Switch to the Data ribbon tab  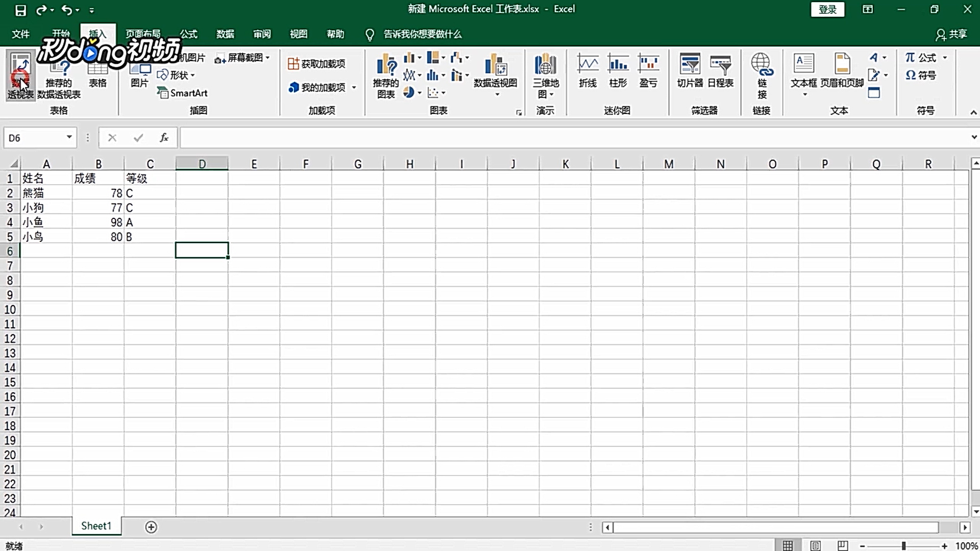tap(225, 34)
